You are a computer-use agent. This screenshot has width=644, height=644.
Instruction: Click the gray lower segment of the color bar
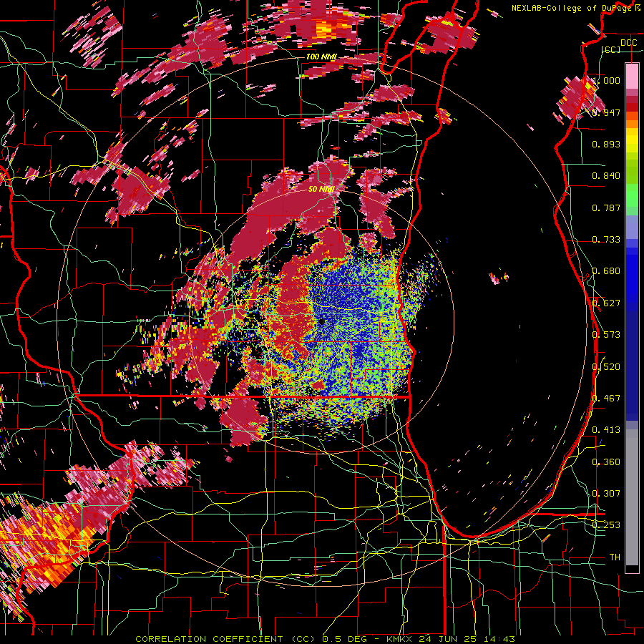pyautogui.click(x=632, y=497)
